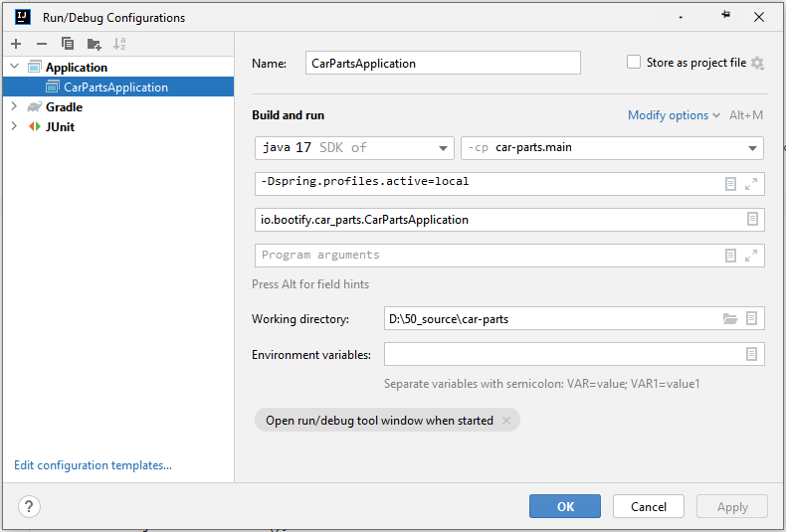Remove the selected configuration with minus icon
This screenshot has width=786, height=532.
42,44
